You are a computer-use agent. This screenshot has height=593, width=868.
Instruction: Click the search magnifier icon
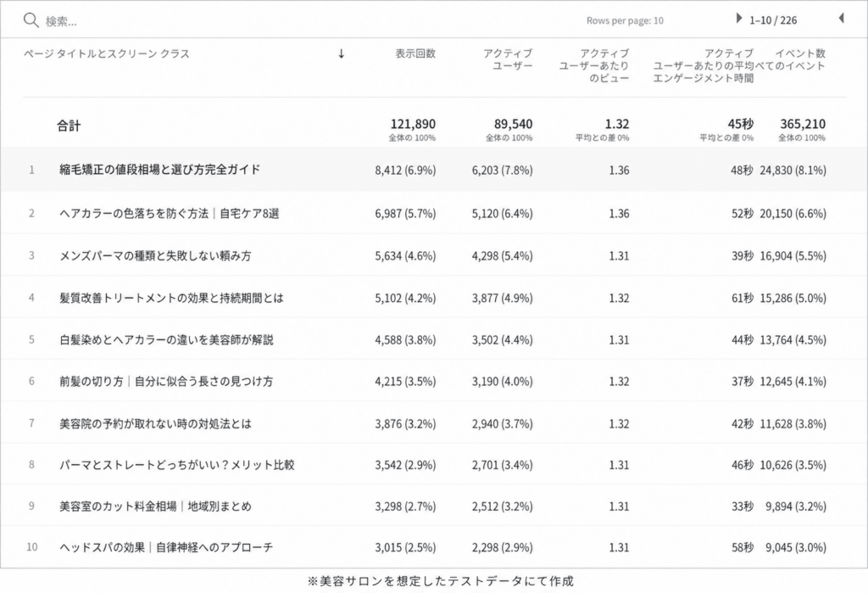coord(31,20)
